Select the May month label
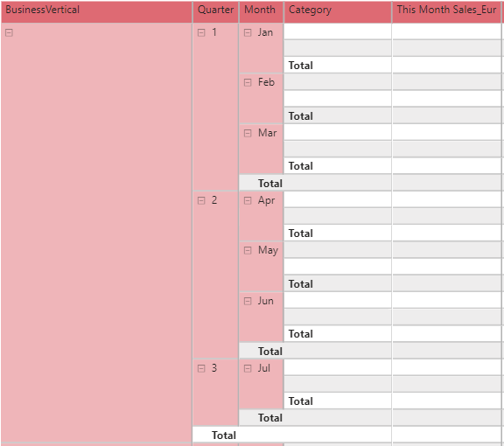This screenshot has width=504, height=446. (x=268, y=250)
